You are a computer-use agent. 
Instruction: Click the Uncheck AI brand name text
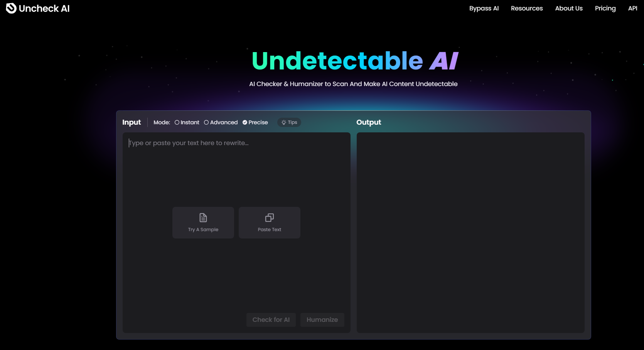tap(44, 8)
